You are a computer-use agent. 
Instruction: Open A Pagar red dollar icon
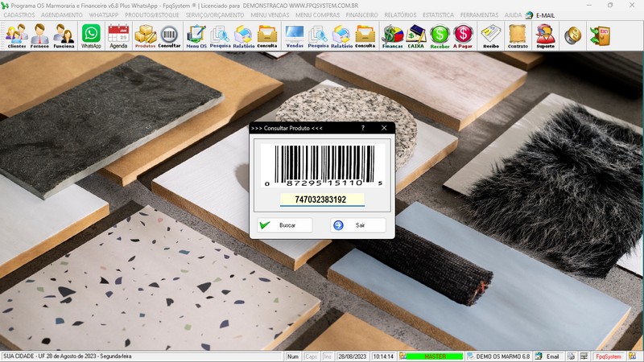click(x=464, y=36)
